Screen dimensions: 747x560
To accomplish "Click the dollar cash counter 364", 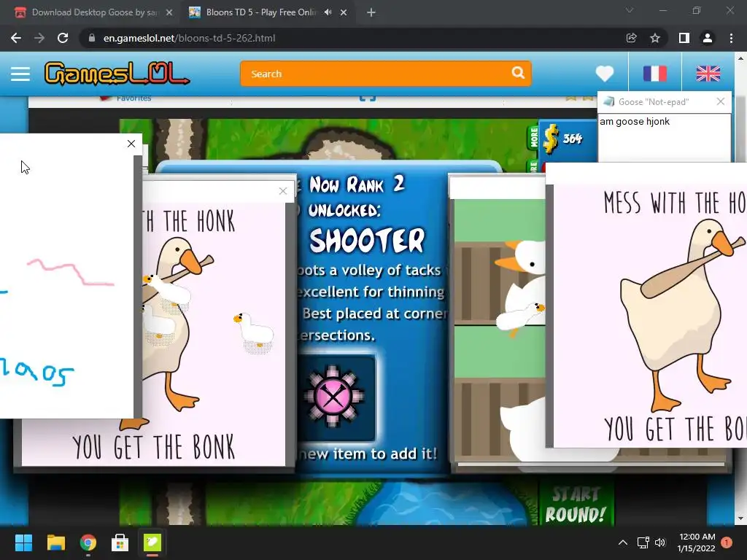I will (x=565, y=139).
